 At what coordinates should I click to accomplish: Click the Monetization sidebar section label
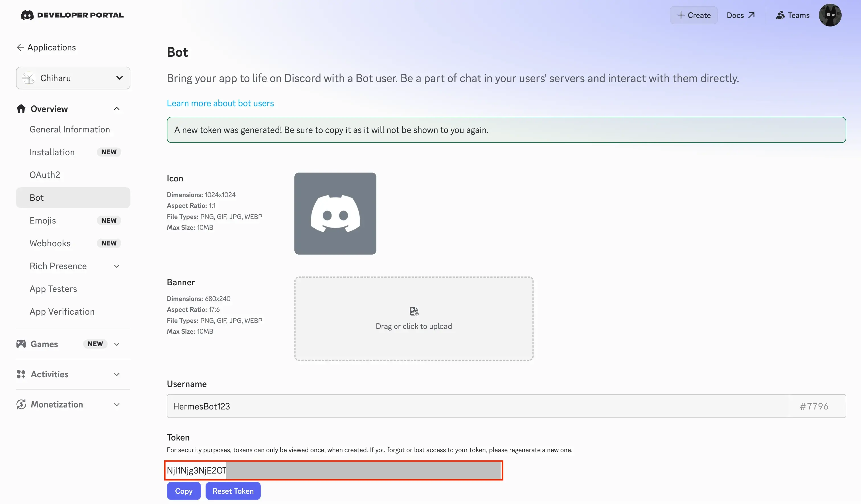(57, 405)
